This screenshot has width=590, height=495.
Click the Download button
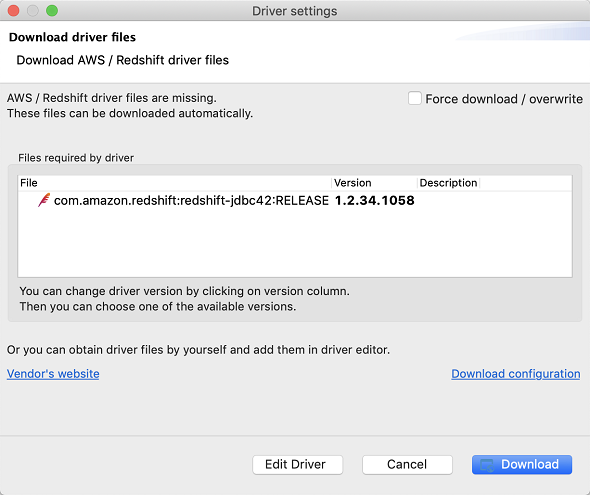[x=522, y=465]
